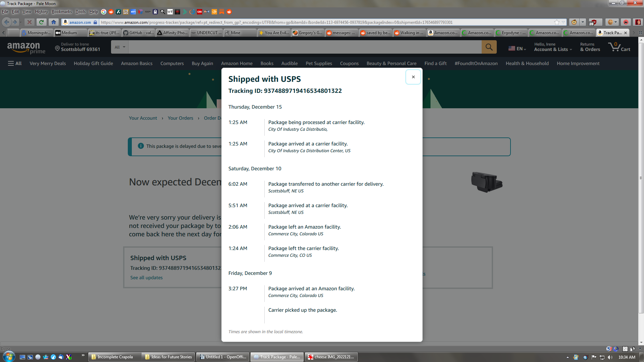Image resolution: width=644 pixels, height=362 pixels.
Task: Open the Greasemonkey dropdown arrow
Action: [583, 22]
